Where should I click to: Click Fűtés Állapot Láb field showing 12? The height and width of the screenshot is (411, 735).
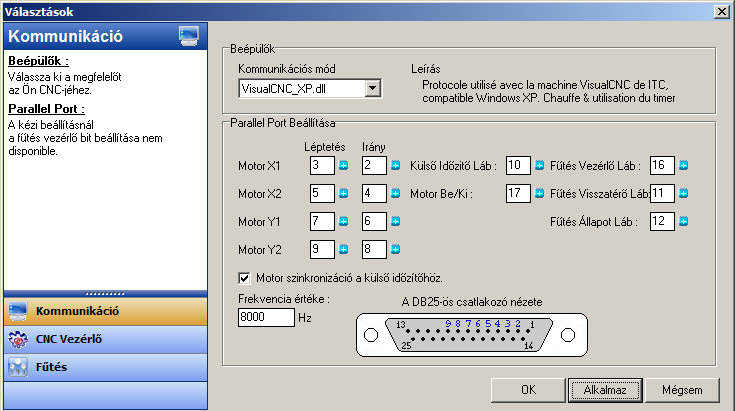point(662,222)
